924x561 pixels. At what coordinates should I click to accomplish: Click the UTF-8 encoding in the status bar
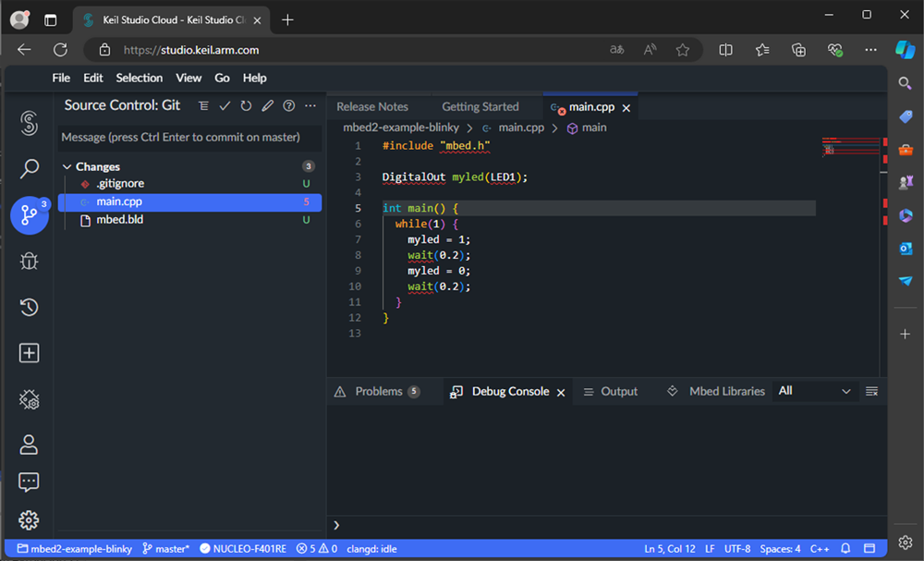(x=736, y=549)
